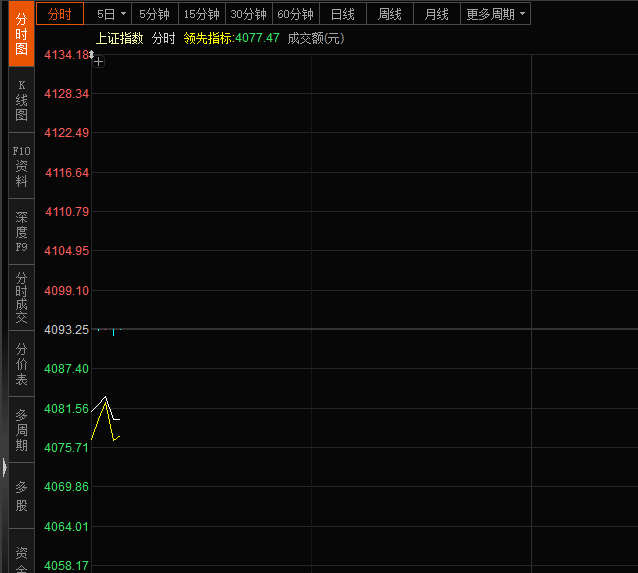
Task: Select the 分时 period tab
Action: click(x=60, y=14)
